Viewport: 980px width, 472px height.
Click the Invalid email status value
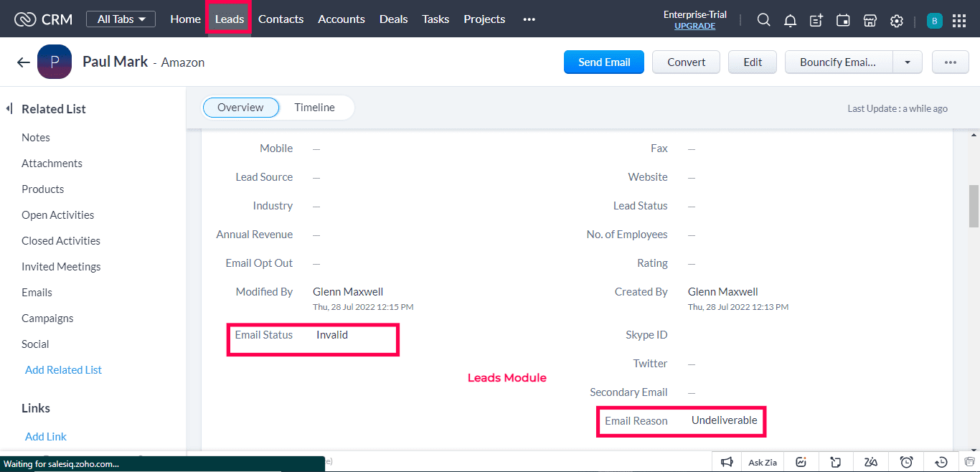tap(332, 335)
